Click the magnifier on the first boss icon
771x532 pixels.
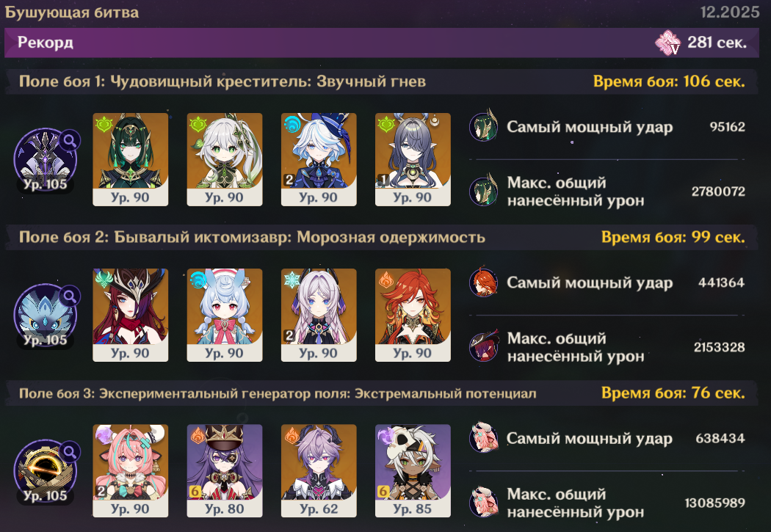70,141
